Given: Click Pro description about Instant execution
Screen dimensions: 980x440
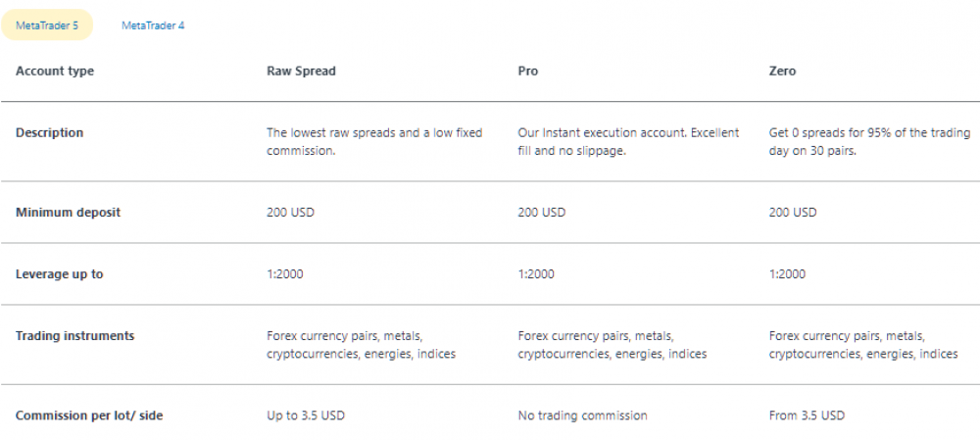Looking at the screenshot, I should 629,142.
